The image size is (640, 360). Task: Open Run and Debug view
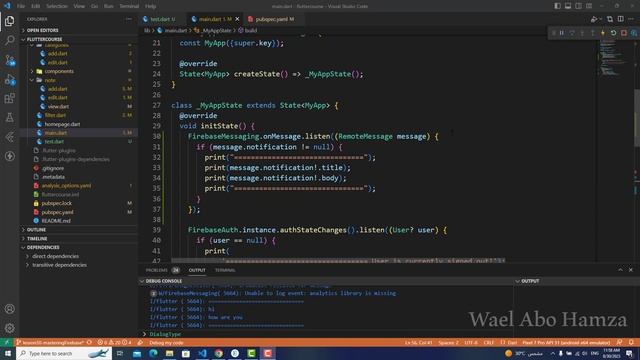pos(9,79)
